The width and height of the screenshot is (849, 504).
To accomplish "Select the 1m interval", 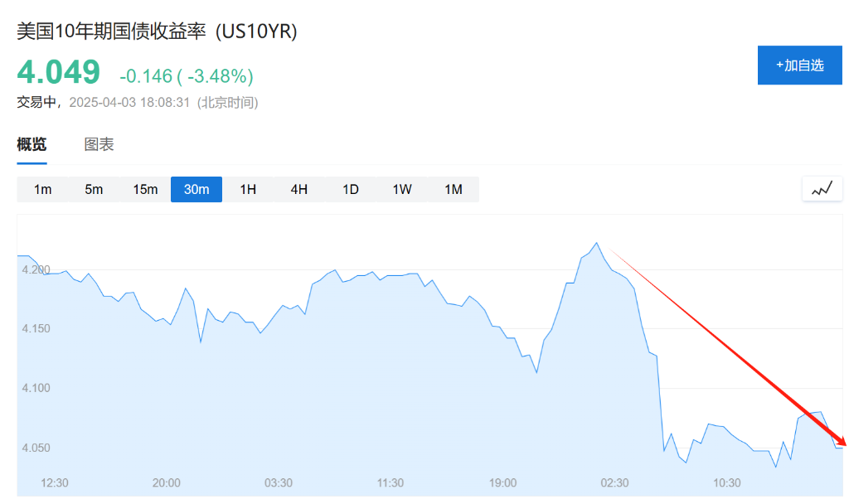I will [x=42, y=189].
